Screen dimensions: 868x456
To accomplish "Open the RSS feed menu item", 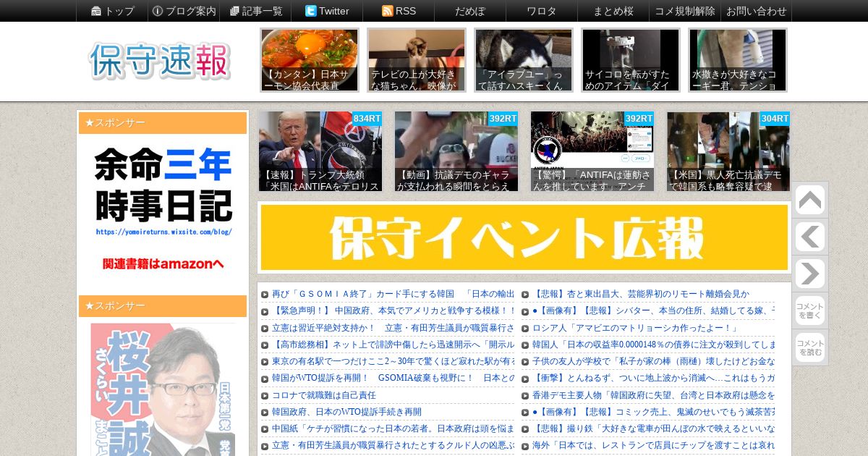I will 399,11.
